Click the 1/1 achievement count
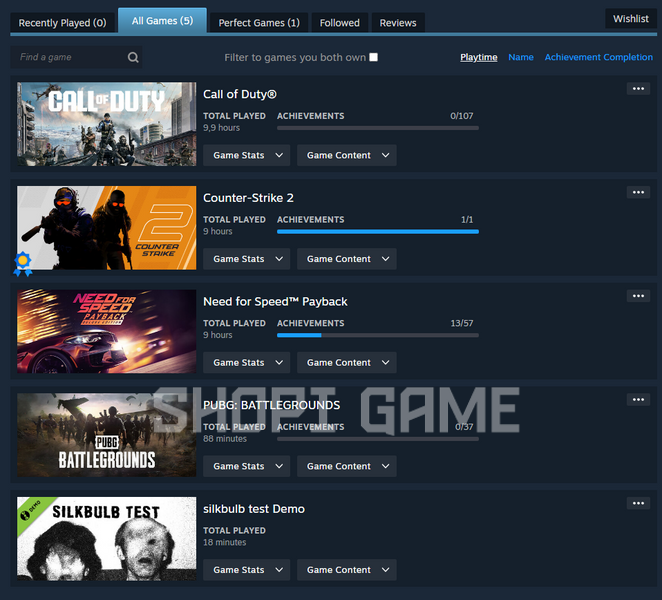662x600 pixels. 467,220
